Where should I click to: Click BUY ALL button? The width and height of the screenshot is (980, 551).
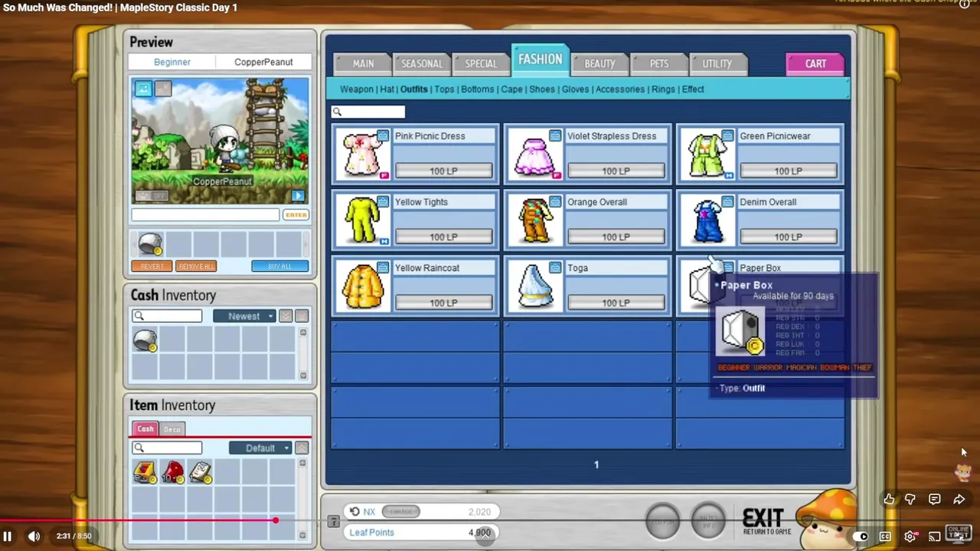click(279, 266)
